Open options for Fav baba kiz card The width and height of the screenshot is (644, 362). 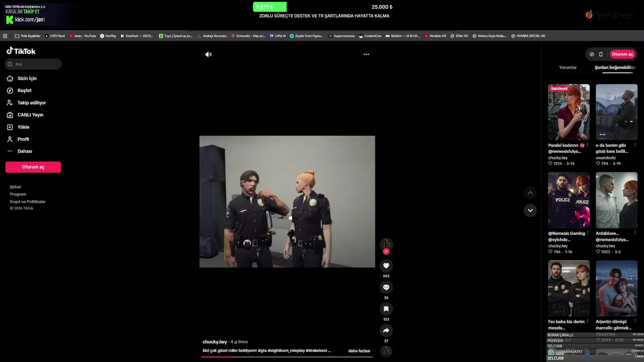pyautogui.click(x=587, y=322)
